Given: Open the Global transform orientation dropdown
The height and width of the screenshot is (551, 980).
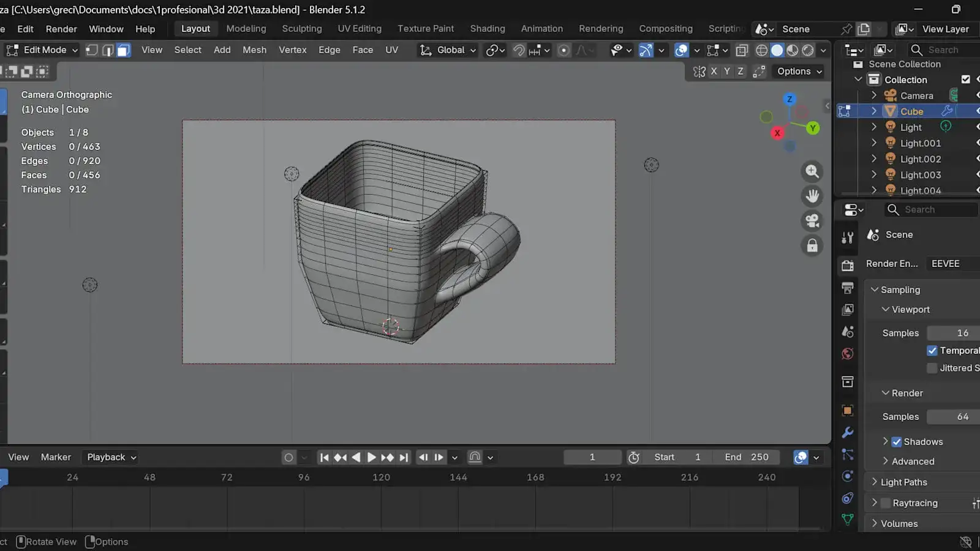Looking at the screenshot, I should [x=448, y=50].
